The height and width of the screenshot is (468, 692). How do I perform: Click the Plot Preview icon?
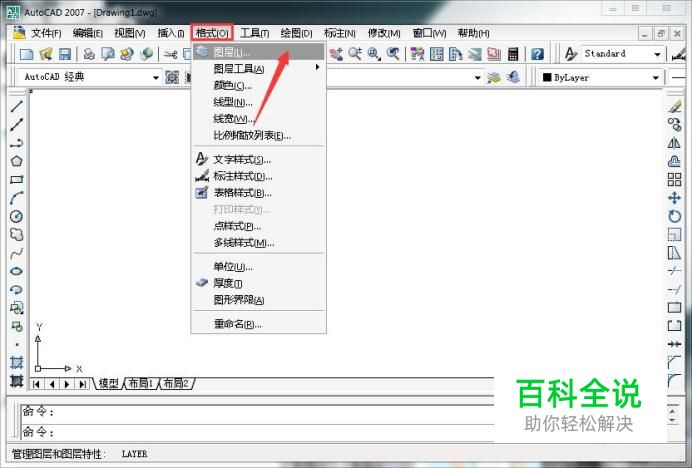(108, 54)
